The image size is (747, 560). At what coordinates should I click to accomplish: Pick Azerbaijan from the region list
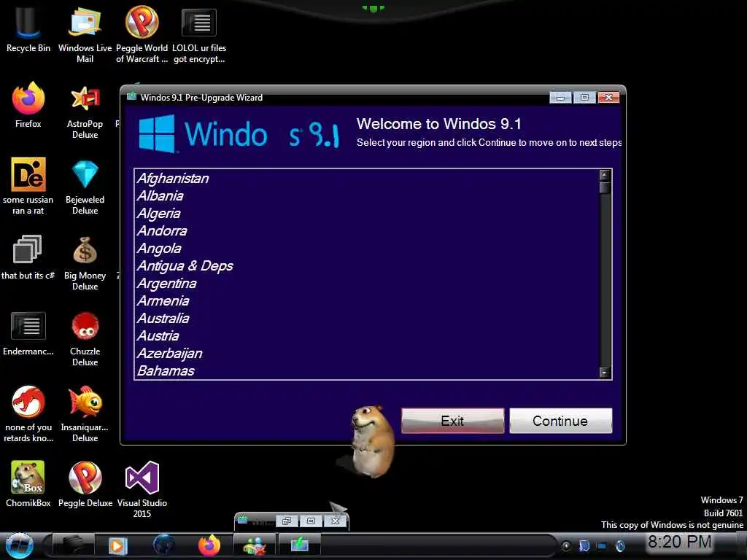point(366,354)
